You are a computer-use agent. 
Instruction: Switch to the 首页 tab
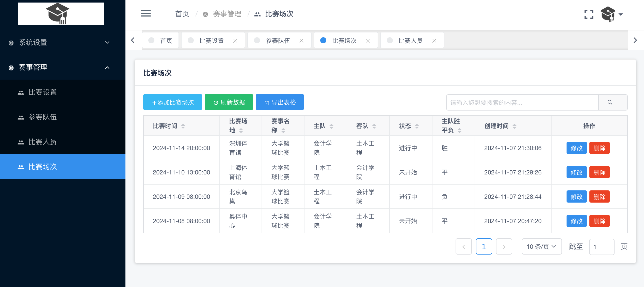pyautogui.click(x=160, y=40)
